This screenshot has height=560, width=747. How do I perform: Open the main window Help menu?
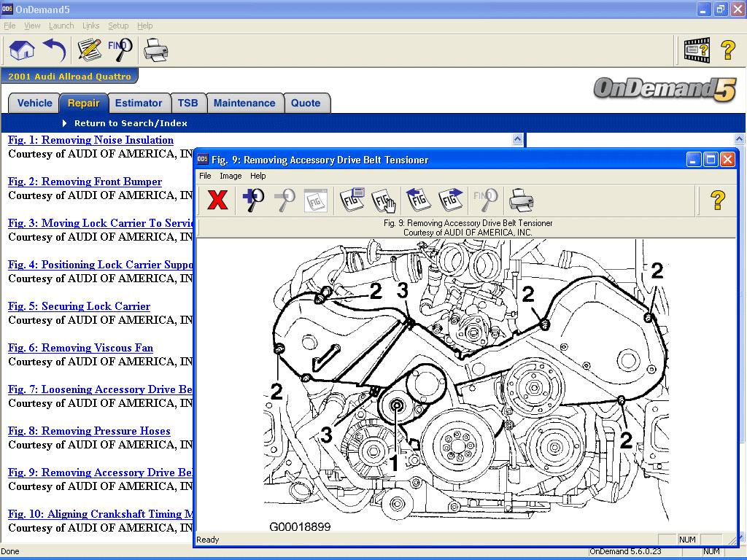tap(145, 26)
